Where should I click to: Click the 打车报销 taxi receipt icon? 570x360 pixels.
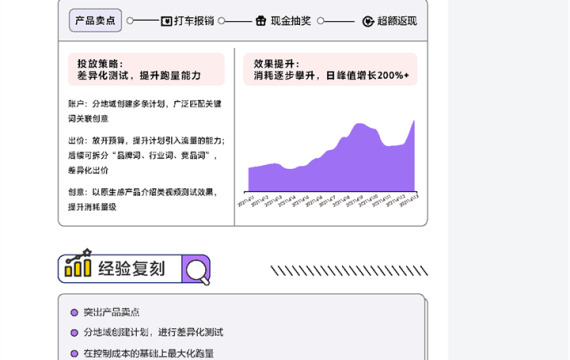[x=166, y=21]
